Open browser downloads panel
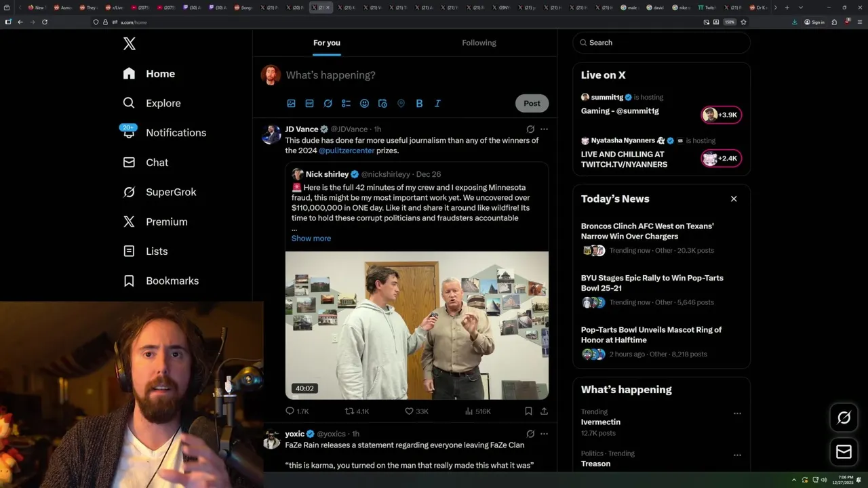 click(x=794, y=22)
